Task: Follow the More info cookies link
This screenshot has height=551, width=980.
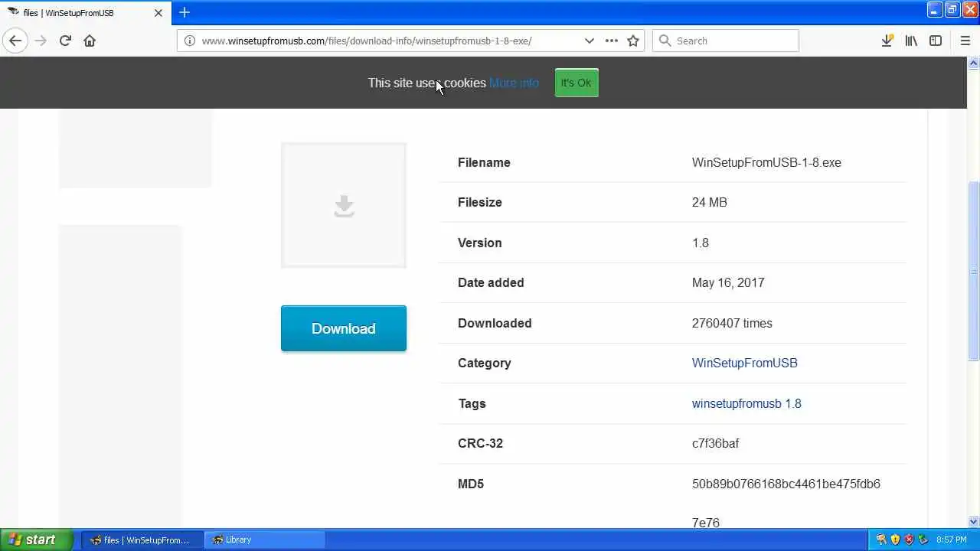Action: click(514, 83)
